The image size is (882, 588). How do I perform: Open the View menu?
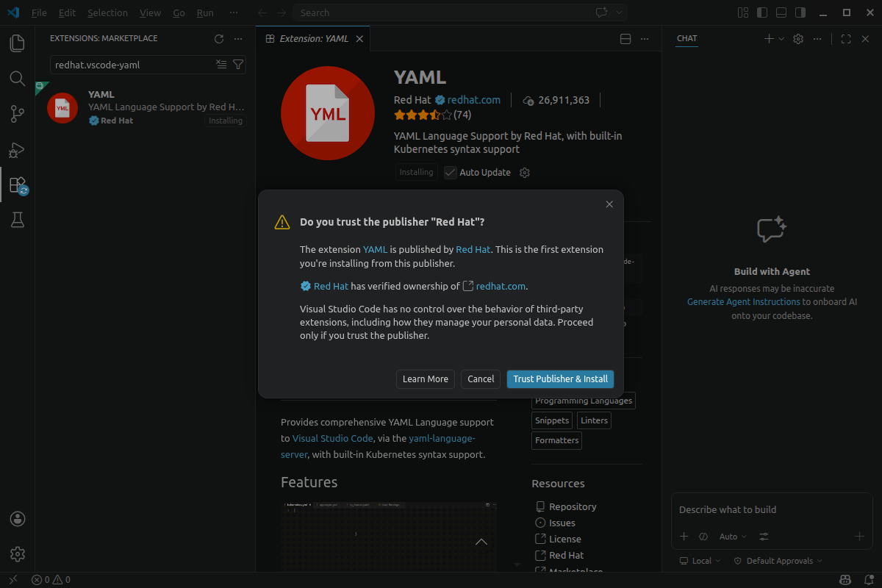150,12
